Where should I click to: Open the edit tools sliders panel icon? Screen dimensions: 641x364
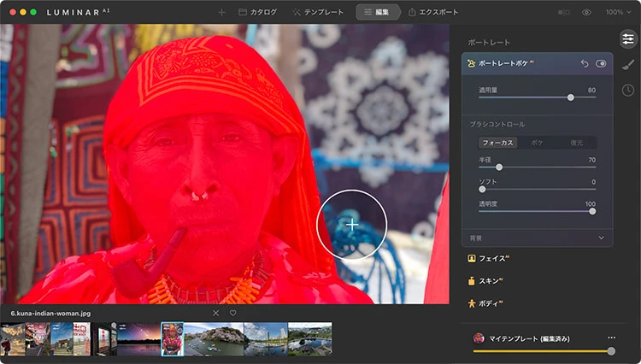tap(628, 38)
